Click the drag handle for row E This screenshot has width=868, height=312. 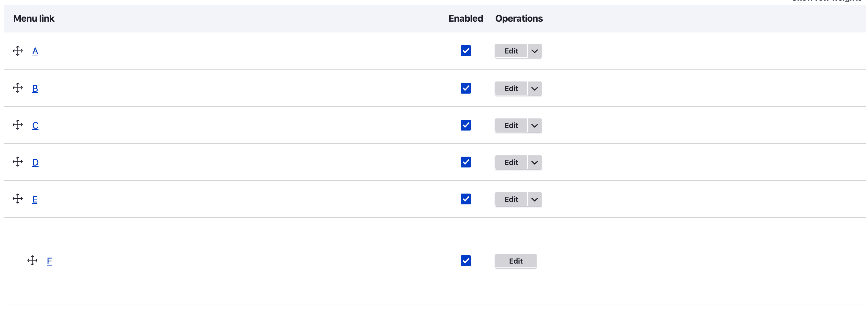[18, 199]
